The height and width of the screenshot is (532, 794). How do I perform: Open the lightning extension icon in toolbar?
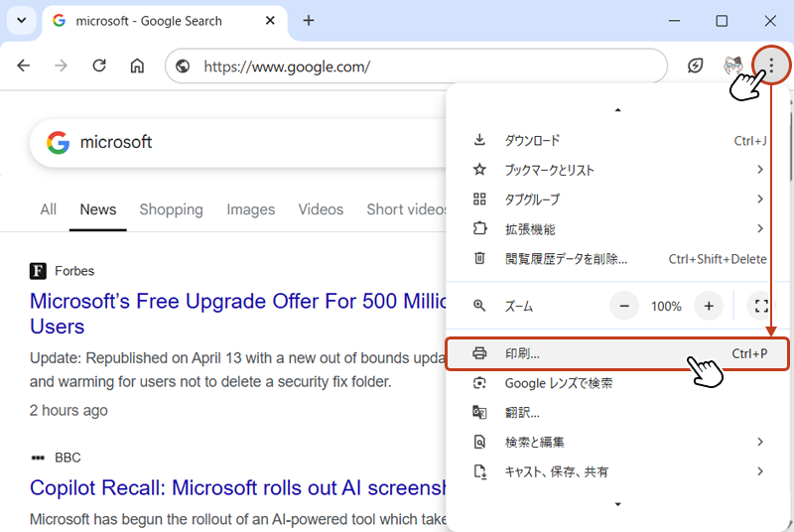point(696,66)
